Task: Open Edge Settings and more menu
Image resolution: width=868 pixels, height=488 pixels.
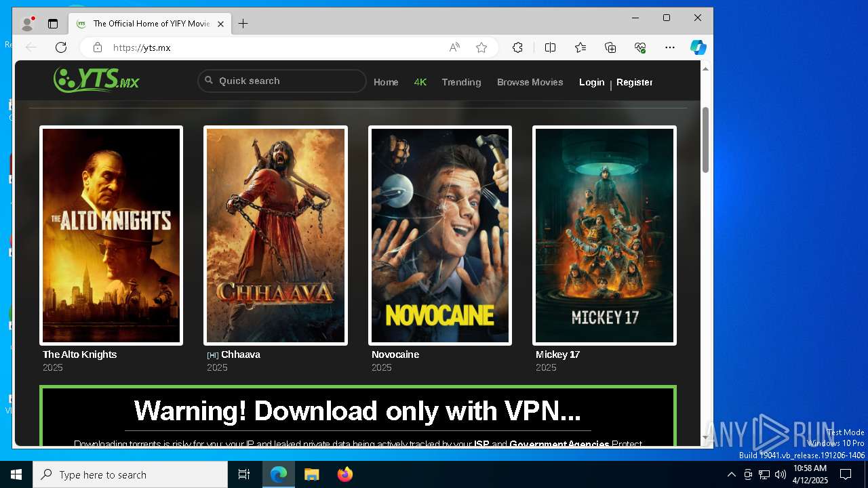Action: click(670, 47)
